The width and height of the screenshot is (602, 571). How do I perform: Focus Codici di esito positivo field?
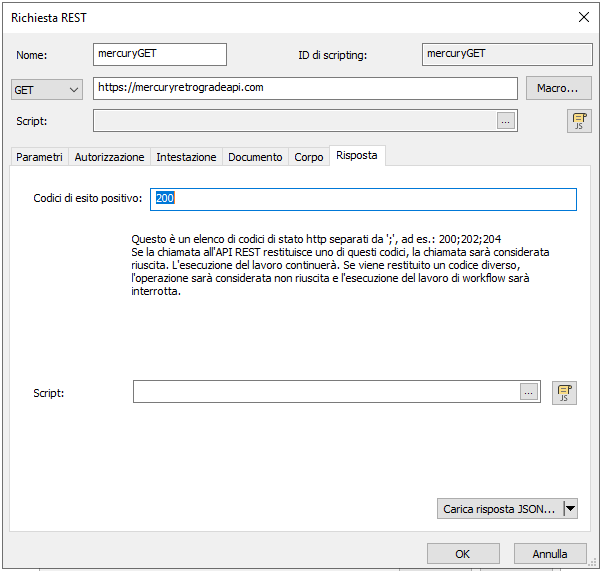[363, 199]
